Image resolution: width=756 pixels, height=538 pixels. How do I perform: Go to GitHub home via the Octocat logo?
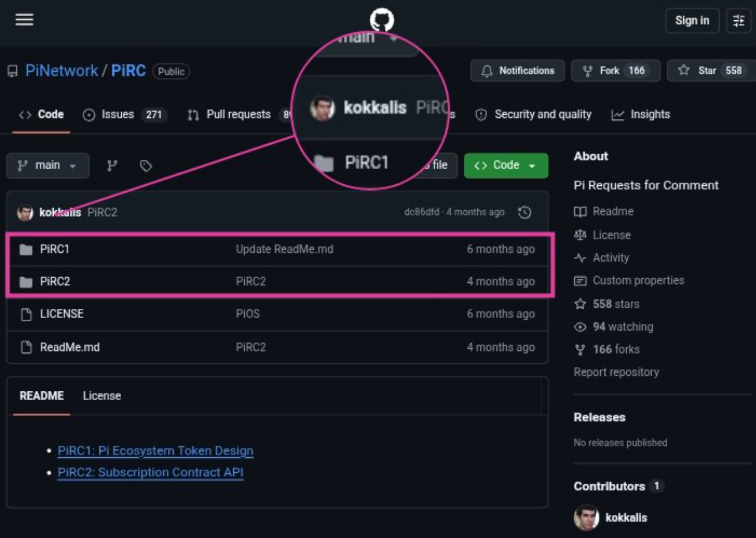pos(381,20)
